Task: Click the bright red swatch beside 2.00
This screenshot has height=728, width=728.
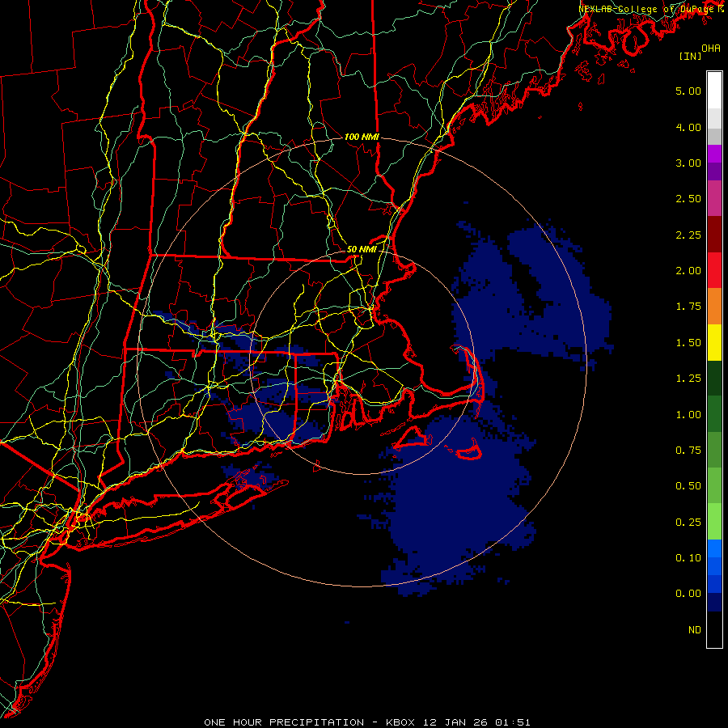Action: coord(714,270)
